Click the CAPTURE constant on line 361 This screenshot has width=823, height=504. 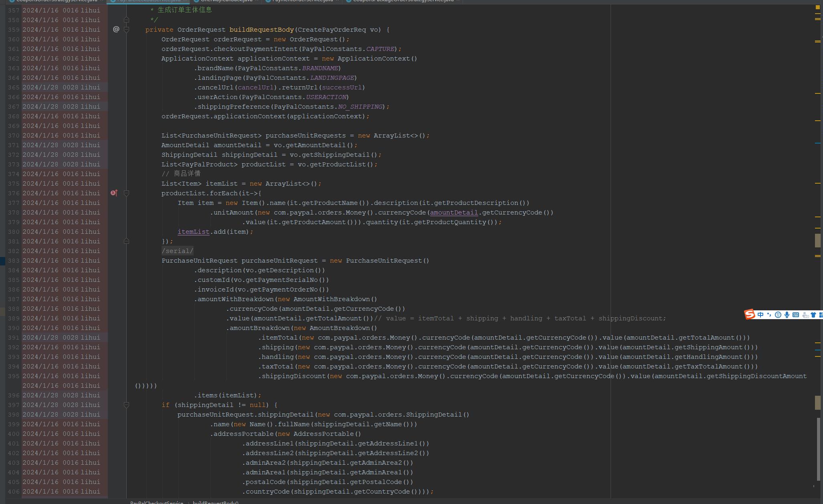380,49
